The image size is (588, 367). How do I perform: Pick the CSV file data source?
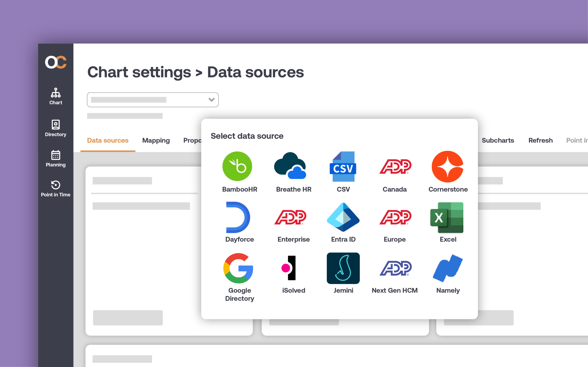(x=343, y=167)
